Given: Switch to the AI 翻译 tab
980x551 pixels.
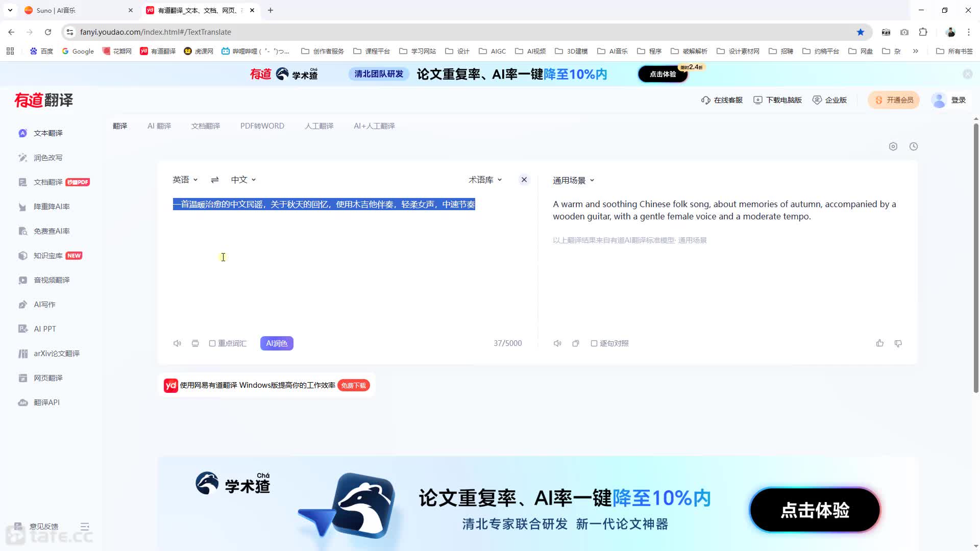Looking at the screenshot, I should point(159,126).
